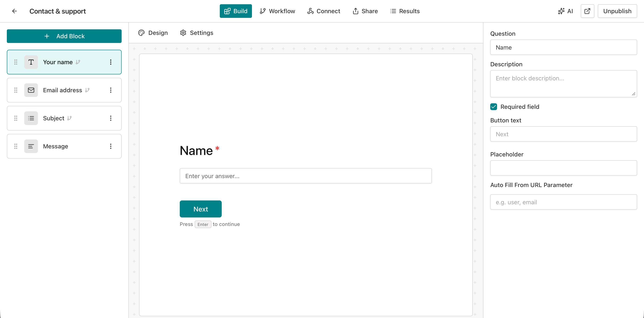Click the back arrow beside Contact & support
This screenshot has width=644, height=318.
(14, 11)
